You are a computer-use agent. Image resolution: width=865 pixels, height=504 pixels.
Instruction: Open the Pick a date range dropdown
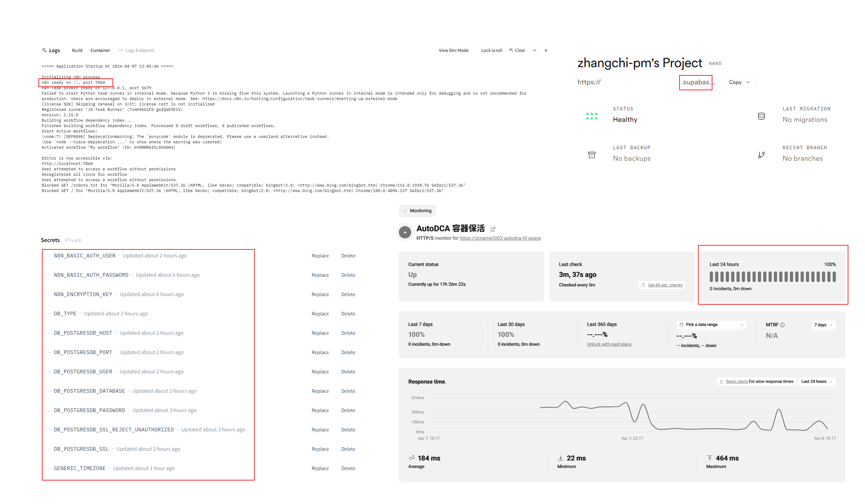click(711, 325)
